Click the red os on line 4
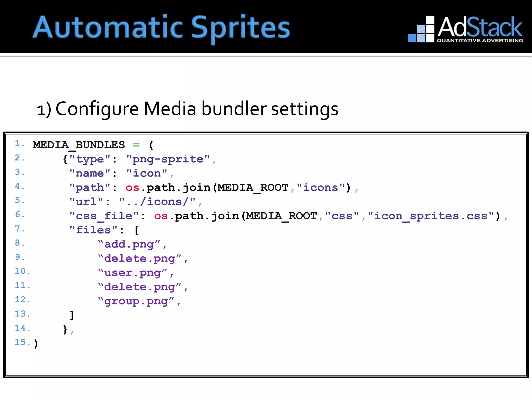This screenshot has width=532, height=399. (x=132, y=188)
